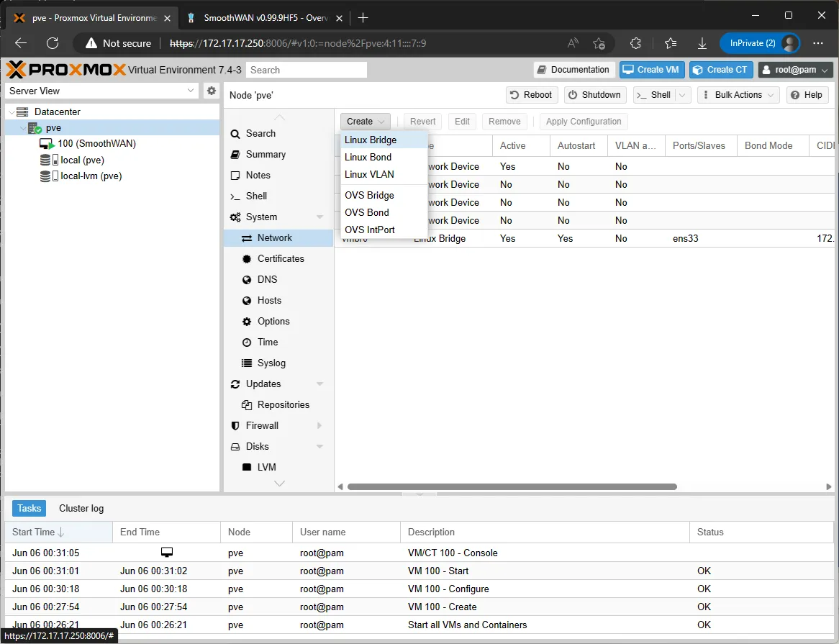Open the Notes panel item

278,176
